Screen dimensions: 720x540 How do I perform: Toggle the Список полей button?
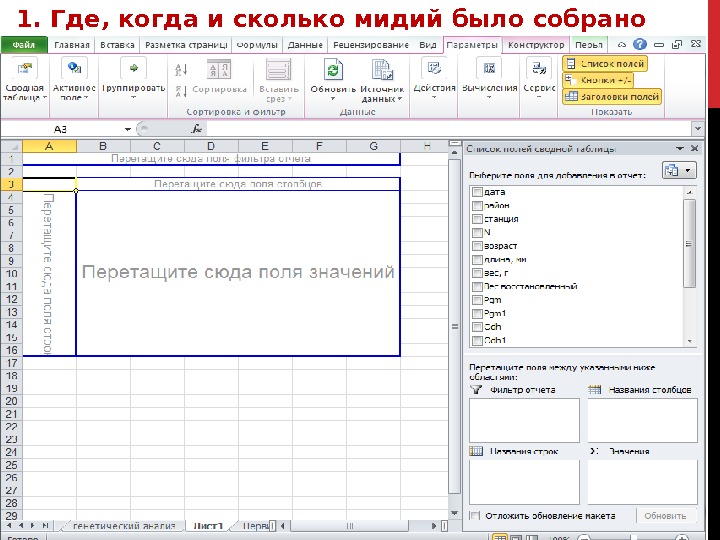(x=605, y=64)
